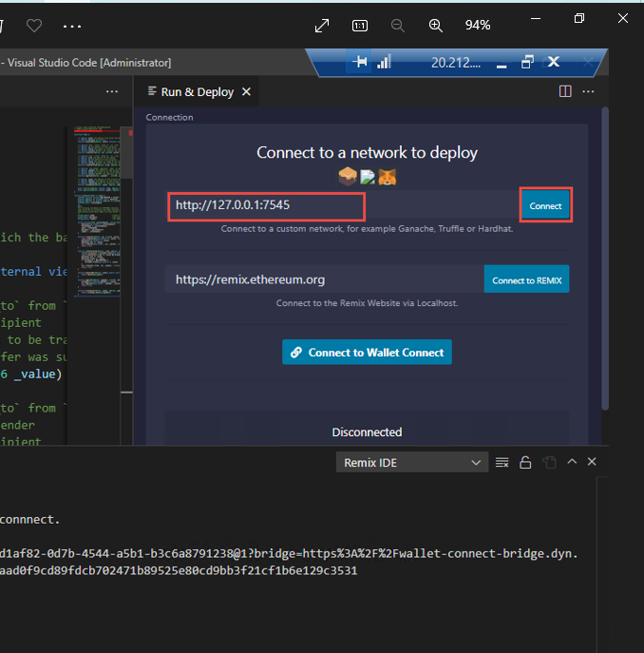Screen dimensions: 644x653
Task: Toggle the output scroll lock icon
Action: (525, 462)
